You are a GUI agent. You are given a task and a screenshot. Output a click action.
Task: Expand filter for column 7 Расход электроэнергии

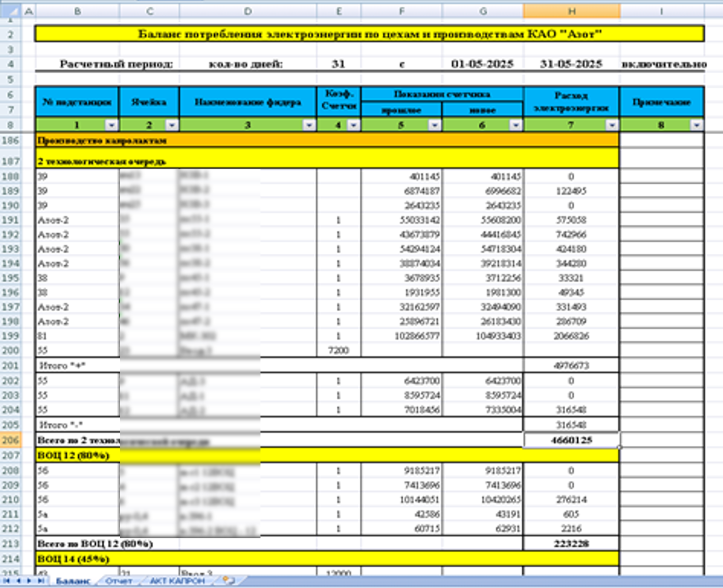612,125
